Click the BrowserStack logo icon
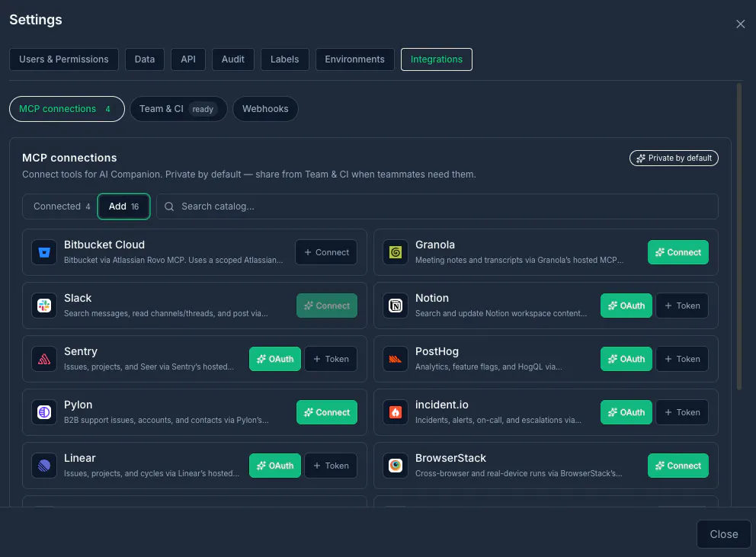The image size is (756, 557). point(396,466)
